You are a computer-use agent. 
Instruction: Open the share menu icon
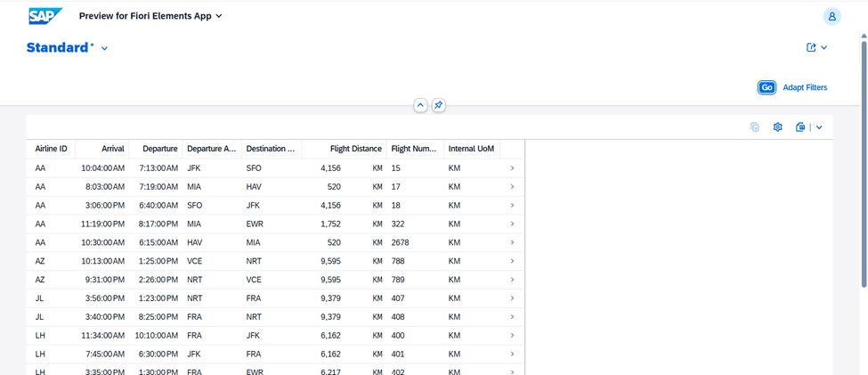point(811,48)
